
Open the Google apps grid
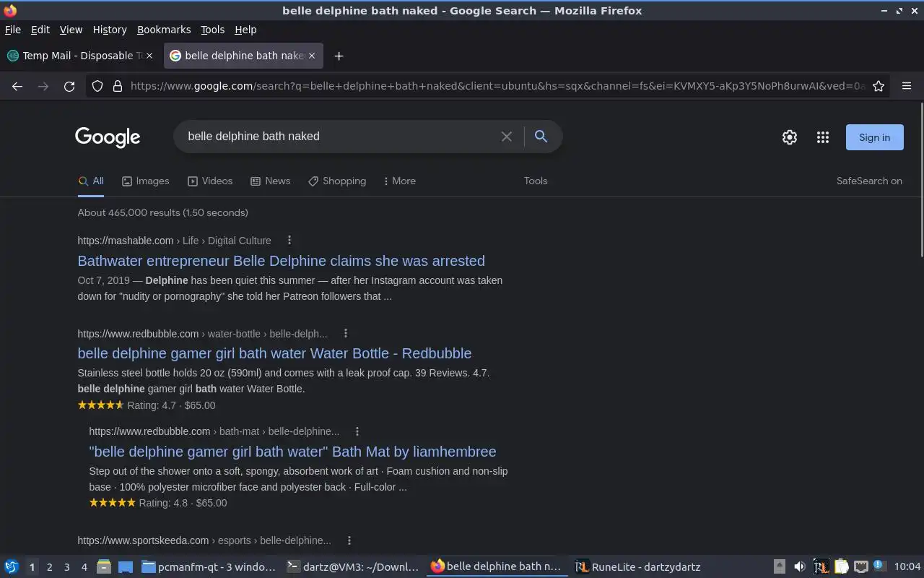point(822,137)
